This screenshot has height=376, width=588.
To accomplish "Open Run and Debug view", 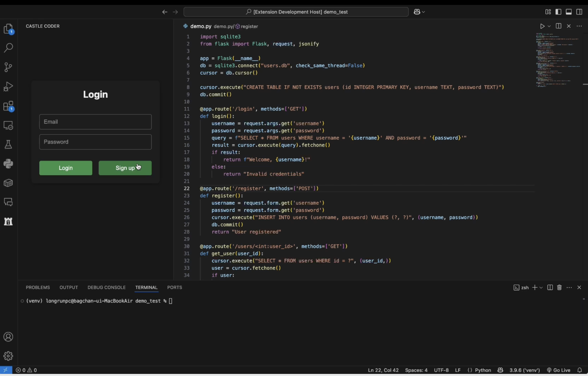I will [x=8, y=86].
